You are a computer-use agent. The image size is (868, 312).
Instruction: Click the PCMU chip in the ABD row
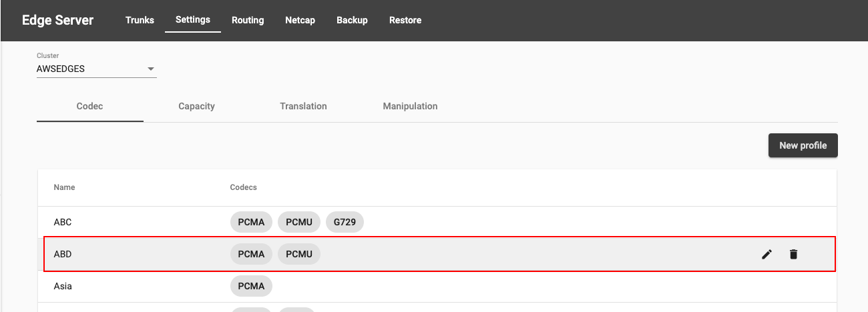coord(299,254)
